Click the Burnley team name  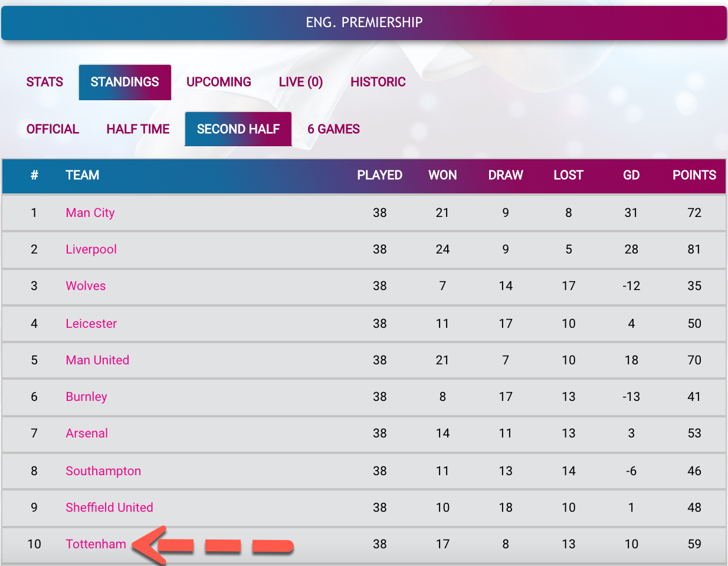point(87,397)
